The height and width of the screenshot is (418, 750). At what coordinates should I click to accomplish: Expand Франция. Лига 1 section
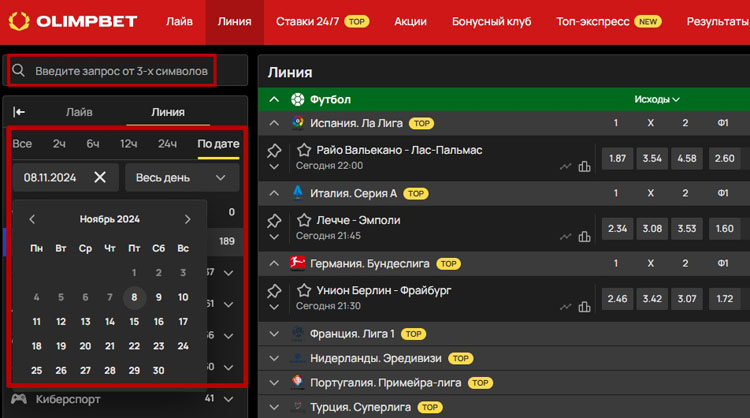coord(274,334)
